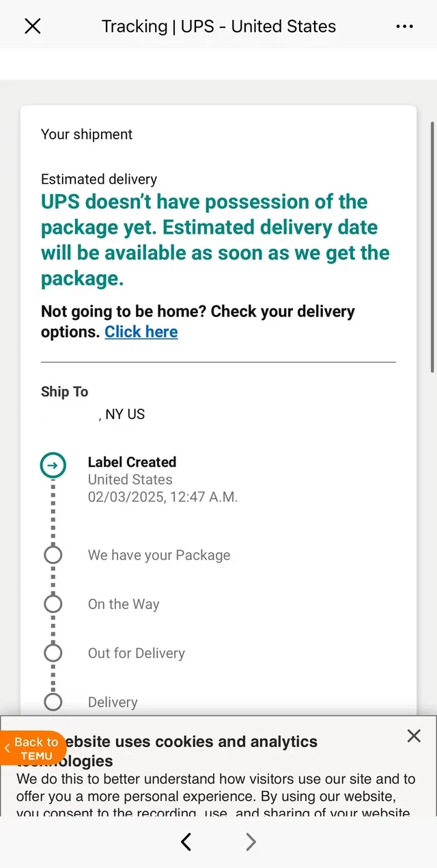Tap the 'Out for Delivery' step circle
This screenshot has width=437, height=868.
(53, 653)
